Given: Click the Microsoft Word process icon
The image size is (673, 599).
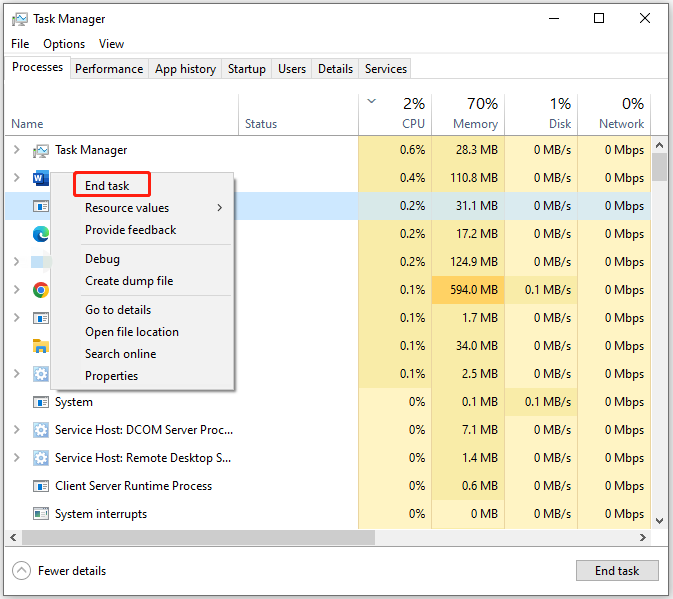Looking at the screenshot, I should tap(41, 178).
